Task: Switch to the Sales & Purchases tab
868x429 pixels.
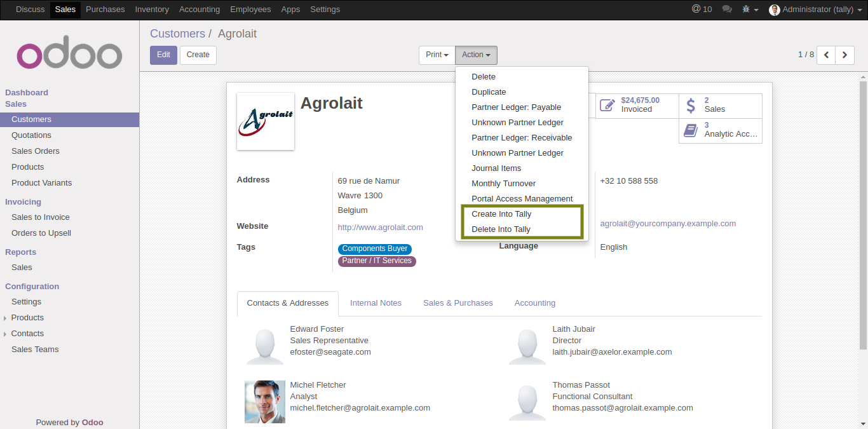Action: point(458,303)
